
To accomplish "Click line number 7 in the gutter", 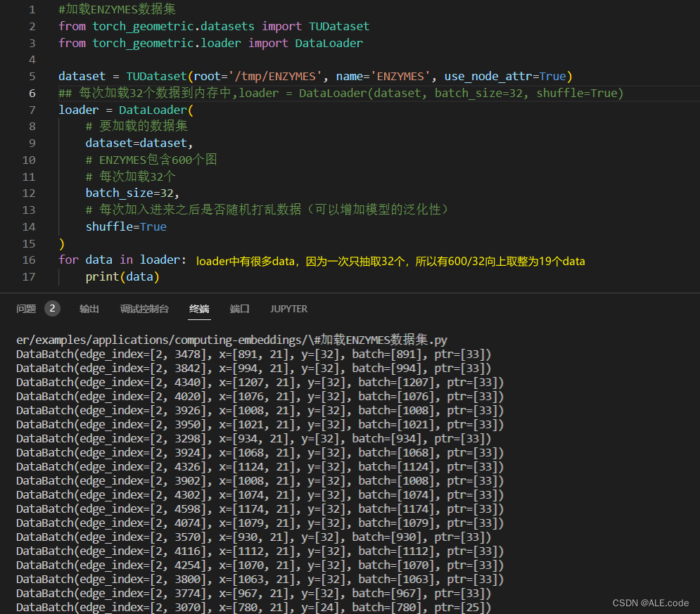I will pos(32,110).
